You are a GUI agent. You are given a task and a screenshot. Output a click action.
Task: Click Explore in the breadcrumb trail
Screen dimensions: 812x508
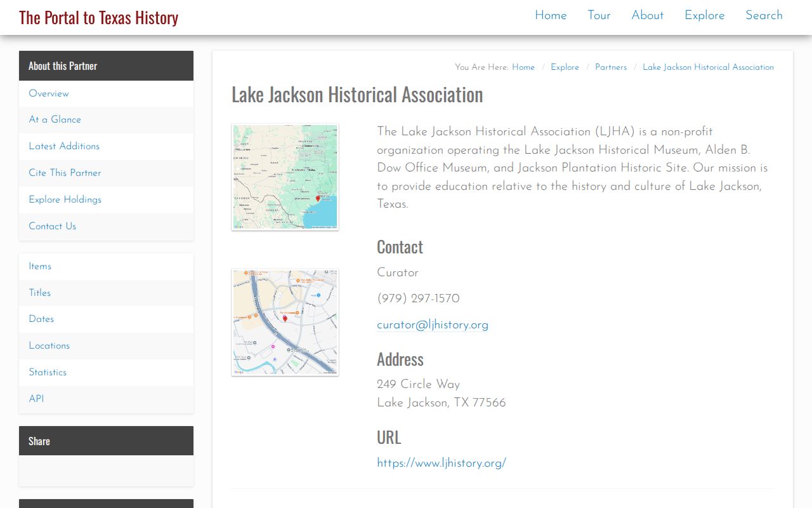click(x=565, y=67)
